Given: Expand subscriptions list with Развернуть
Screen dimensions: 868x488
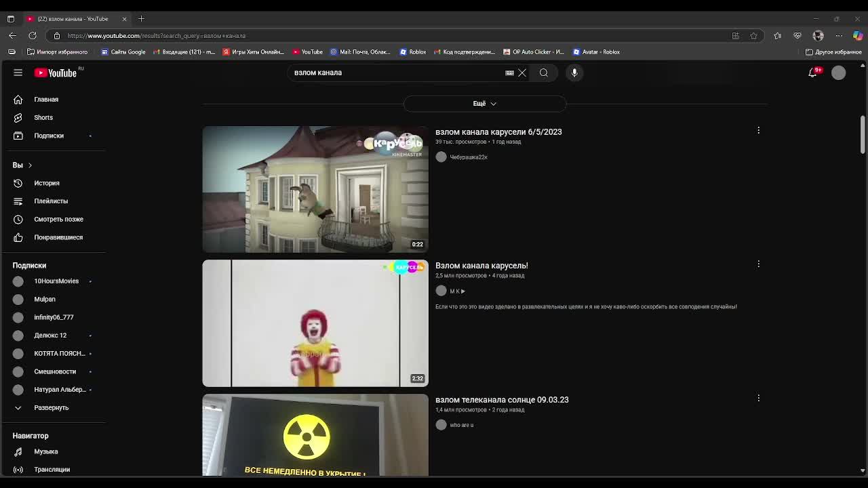Looking at the screenshot, I should tap(53, 407).
